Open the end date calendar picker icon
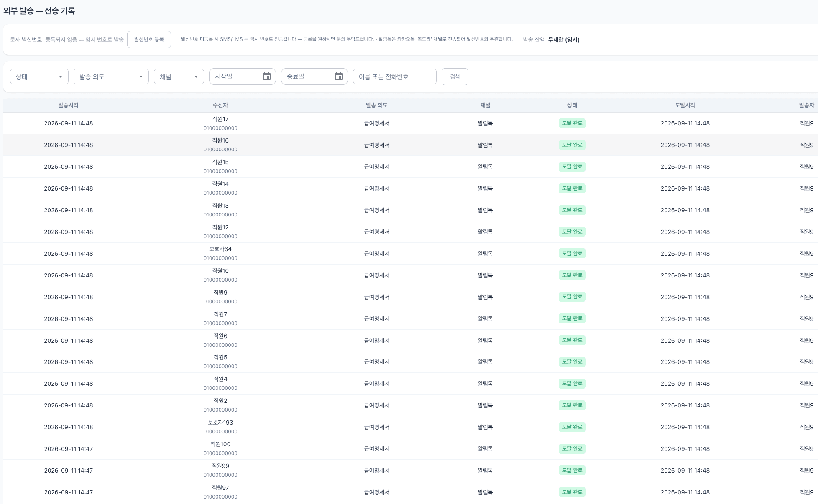 (339, 76)
